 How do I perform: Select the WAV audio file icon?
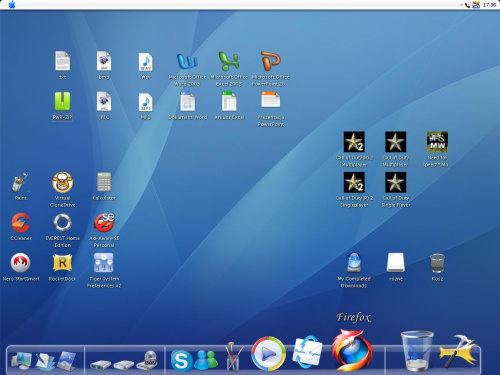coord(146,62)
